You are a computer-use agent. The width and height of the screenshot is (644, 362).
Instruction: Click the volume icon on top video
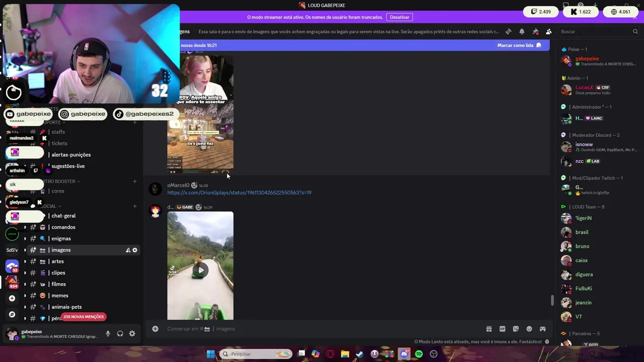tap(214, 172)
